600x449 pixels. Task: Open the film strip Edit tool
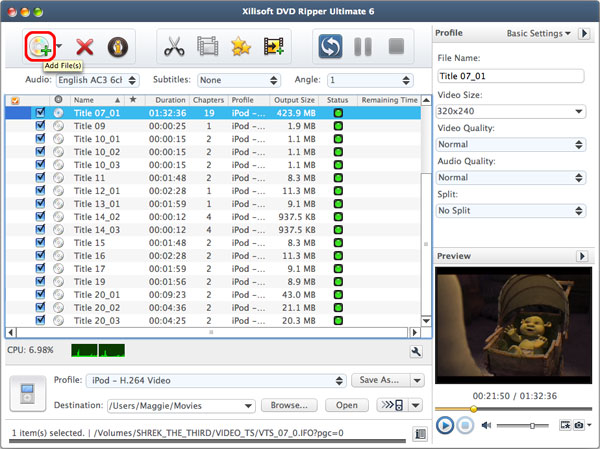click(208, 46)
